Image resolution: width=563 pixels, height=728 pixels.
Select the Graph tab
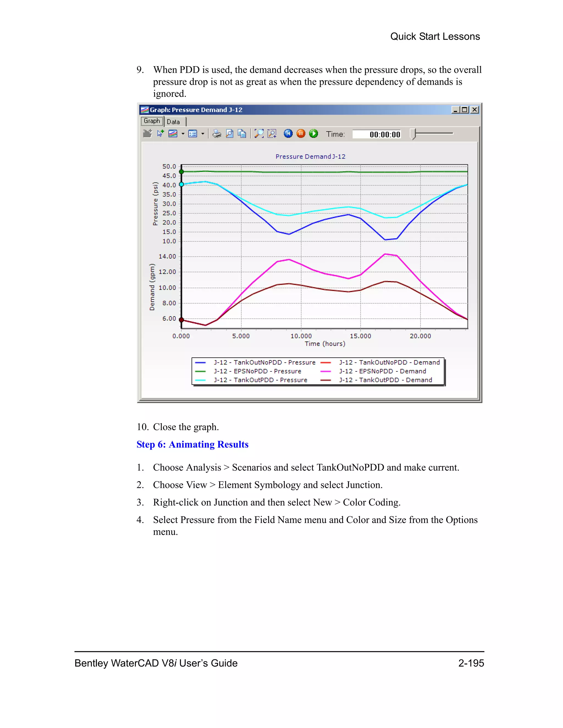[152, 121]
